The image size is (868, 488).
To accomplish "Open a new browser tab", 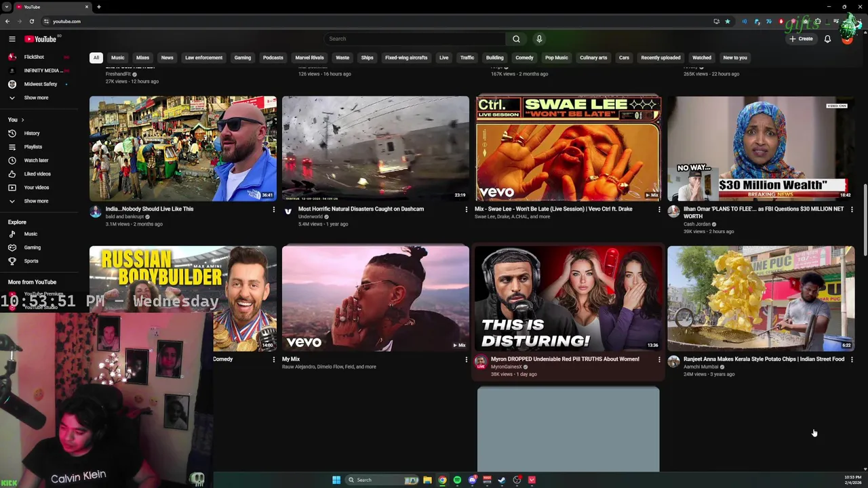I will pos(98,7).
